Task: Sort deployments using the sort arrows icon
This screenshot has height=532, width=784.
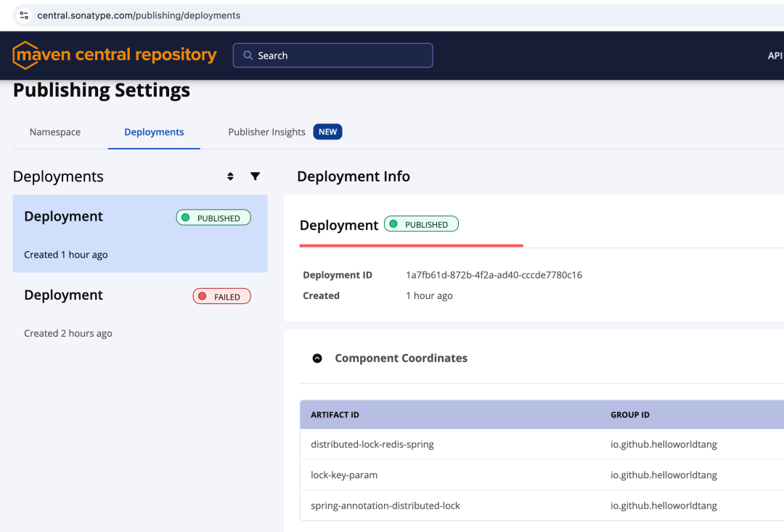Action: 230,176
